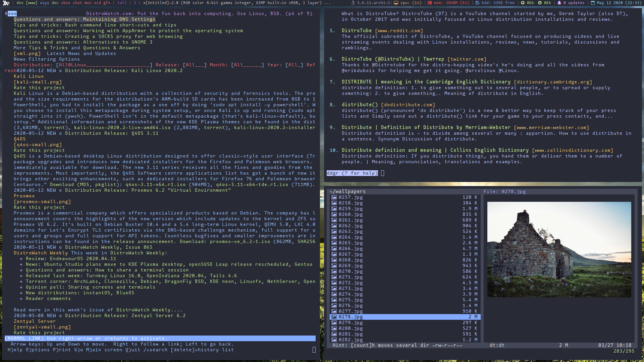Open the Distribution filter field showing All0Linux
Image resolution: width=644 pixels, height=362 pixels.
point(104,65)
